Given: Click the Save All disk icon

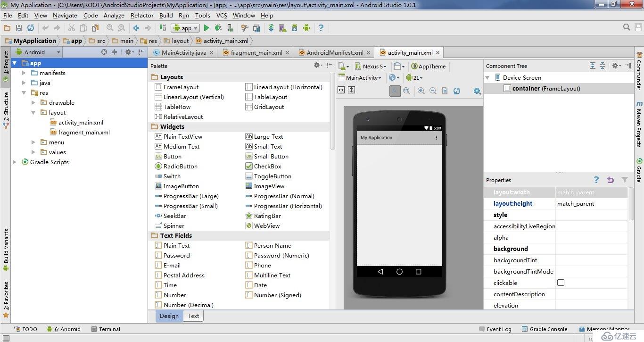Looking at the screenshot, I should (19, 28).
